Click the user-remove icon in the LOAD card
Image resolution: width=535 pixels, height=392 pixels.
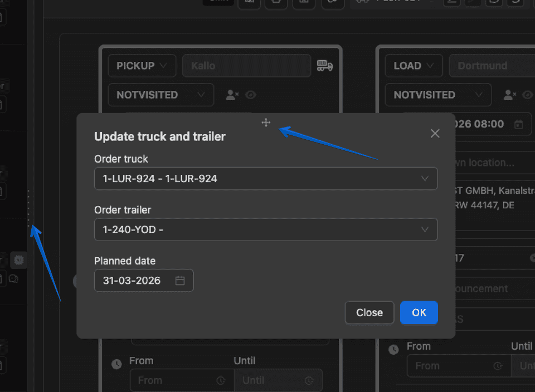tap(510, 95)
